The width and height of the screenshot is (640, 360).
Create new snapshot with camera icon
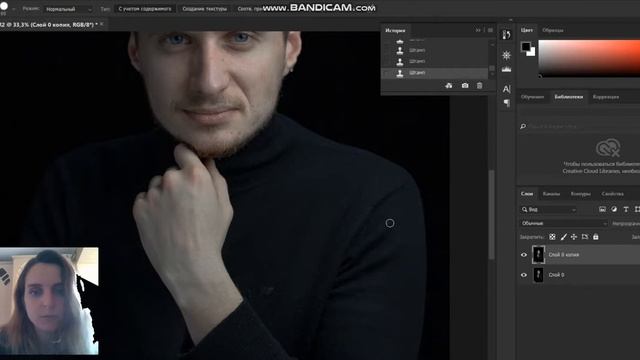pyautogui.click(x=465, y=85)
